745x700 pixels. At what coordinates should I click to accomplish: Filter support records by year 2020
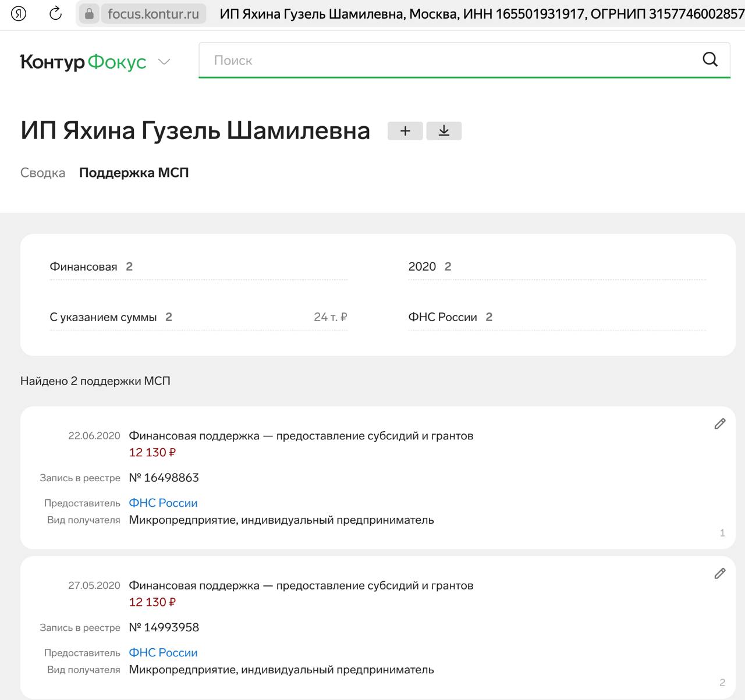[423, 267]
